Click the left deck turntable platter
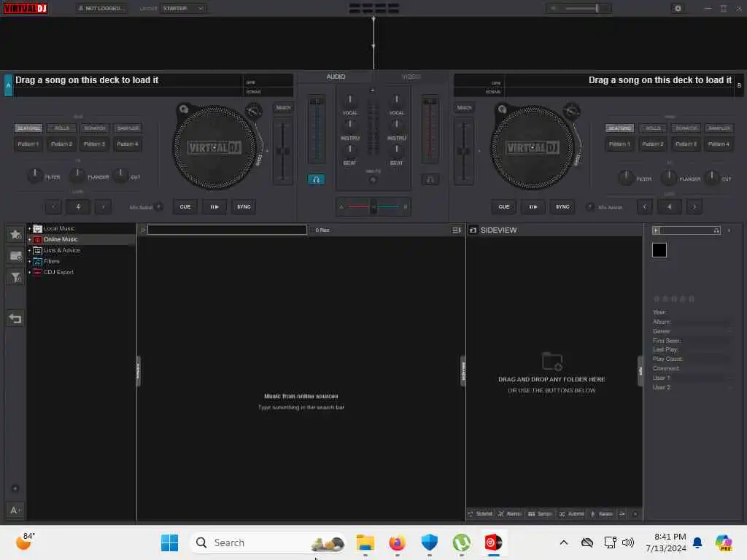The height and width of the screenshot is (560, 747). 214,147
